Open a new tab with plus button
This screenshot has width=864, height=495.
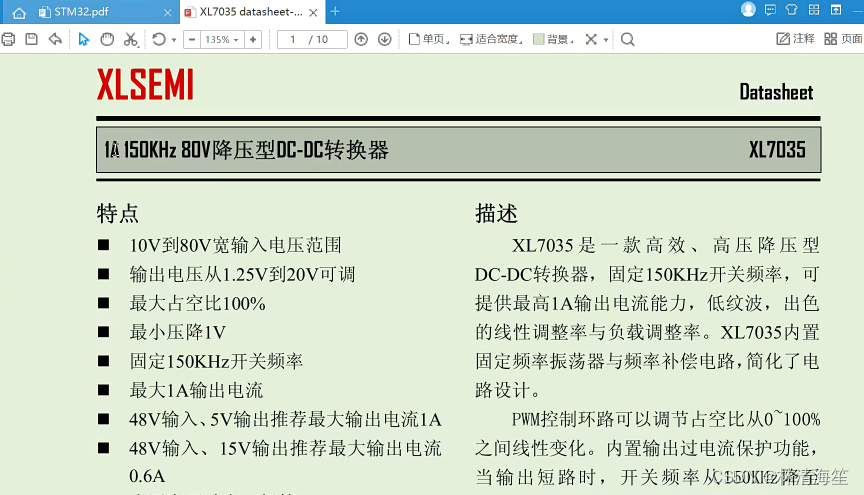335,11
